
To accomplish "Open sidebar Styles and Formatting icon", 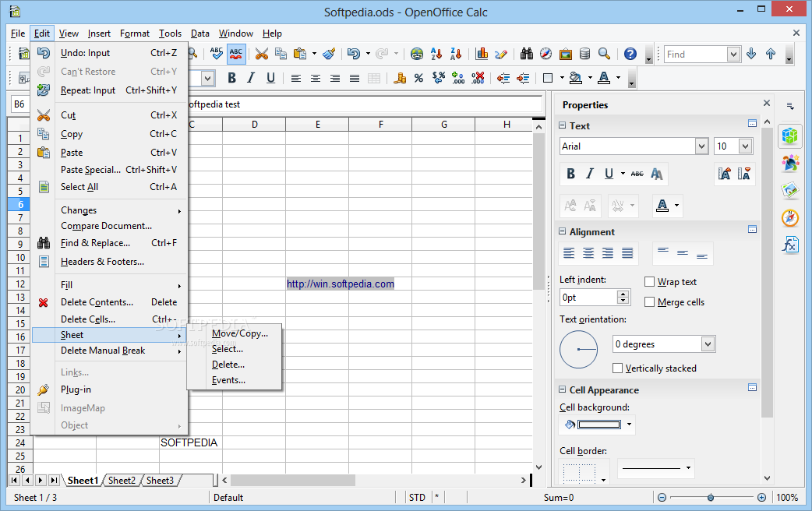I will point(790,164).
